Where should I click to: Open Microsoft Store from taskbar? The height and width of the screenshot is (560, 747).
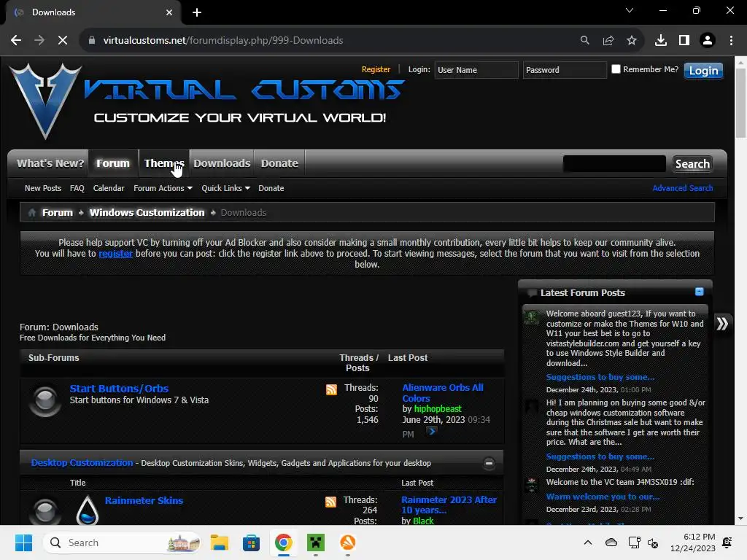251,542
